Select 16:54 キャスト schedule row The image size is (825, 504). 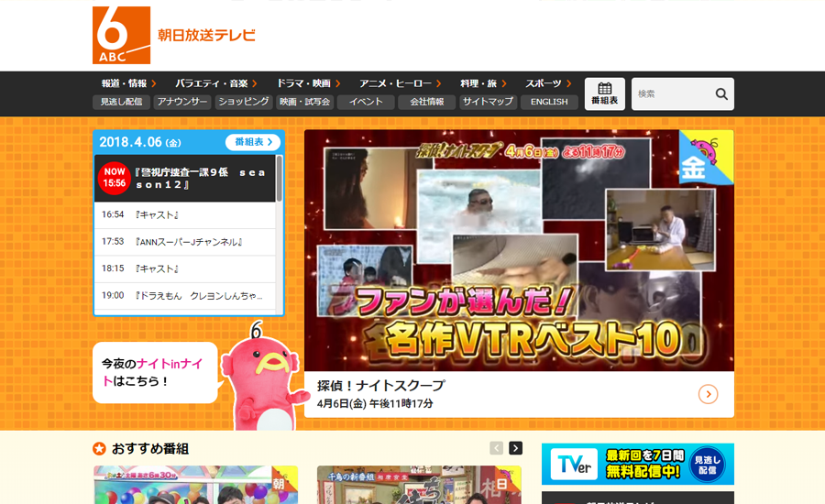pos(184,214)
